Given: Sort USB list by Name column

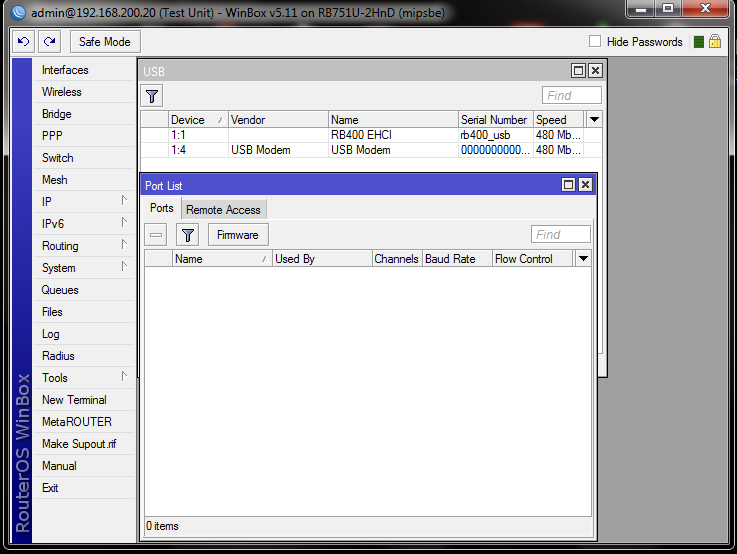Looking at the screenshot, I should tap(393, 120).
